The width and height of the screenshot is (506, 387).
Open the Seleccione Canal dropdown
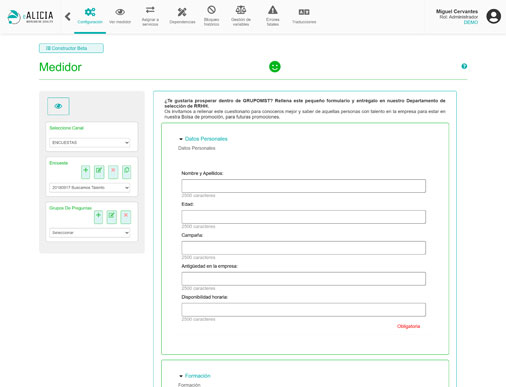point(90,143)
